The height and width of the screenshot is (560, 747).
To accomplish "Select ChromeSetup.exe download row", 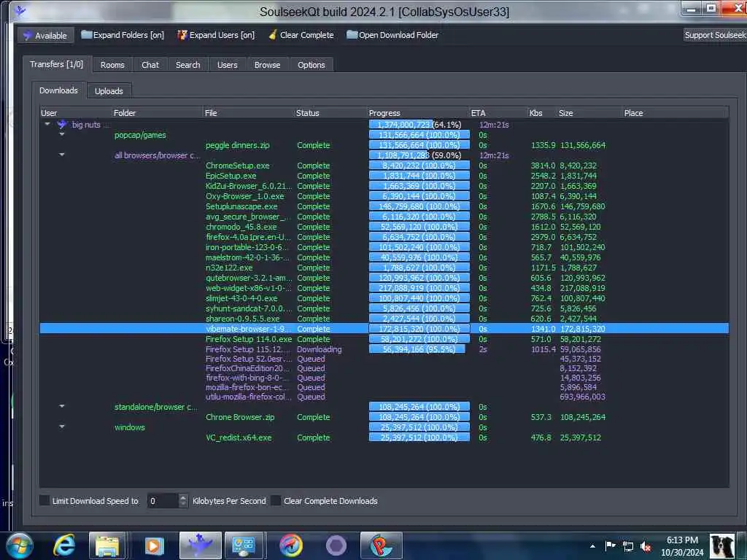I will point(384,166).
